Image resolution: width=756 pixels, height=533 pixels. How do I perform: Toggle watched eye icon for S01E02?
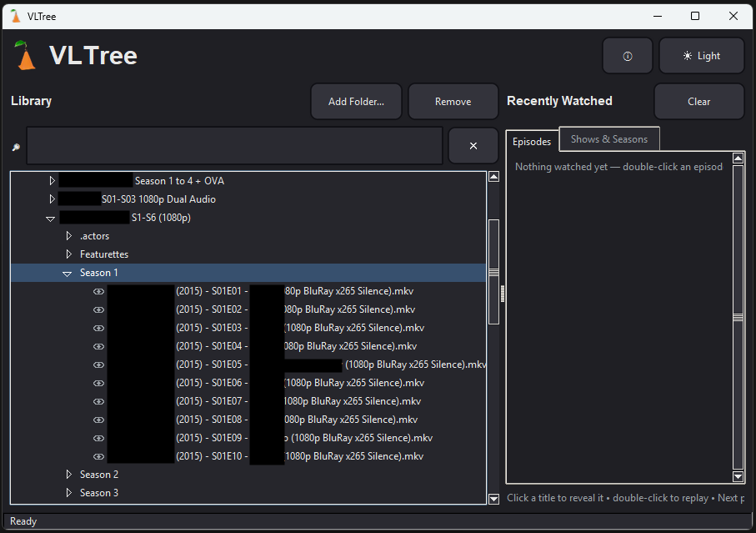(99, 309)
